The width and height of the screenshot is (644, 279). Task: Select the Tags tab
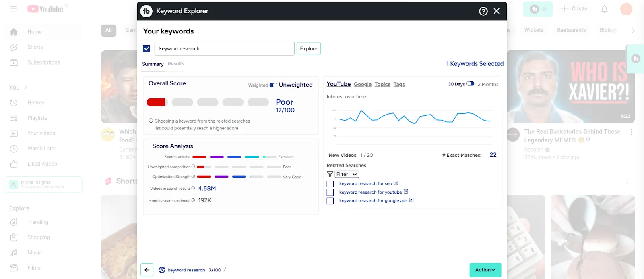pyautogui.click(x=399, y=84)
